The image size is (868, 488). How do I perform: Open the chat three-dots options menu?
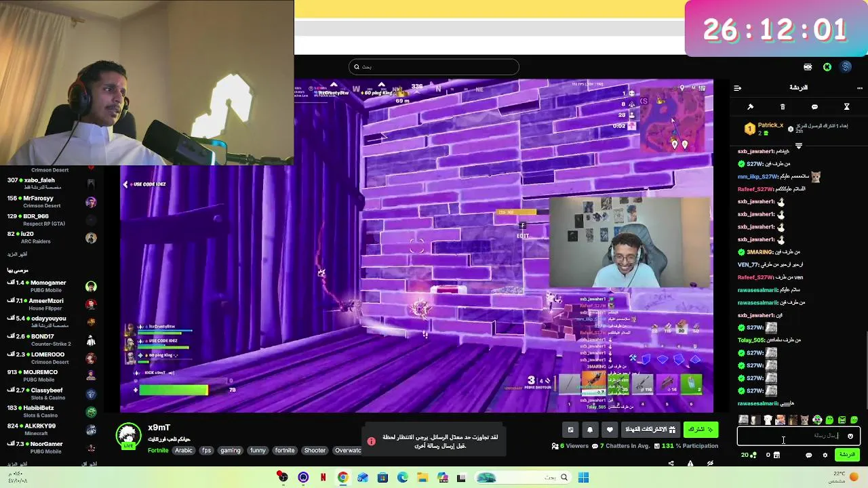(860, 87)
